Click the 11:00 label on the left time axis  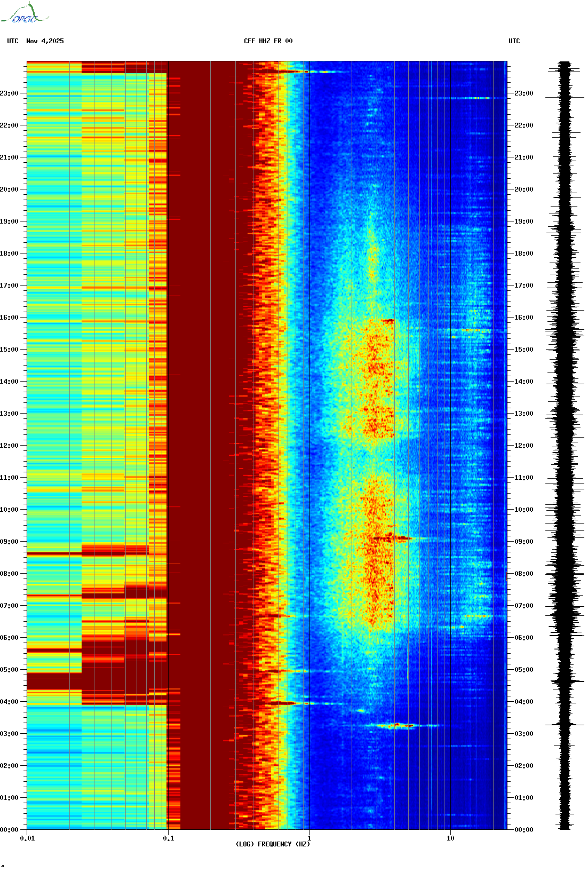9,478
